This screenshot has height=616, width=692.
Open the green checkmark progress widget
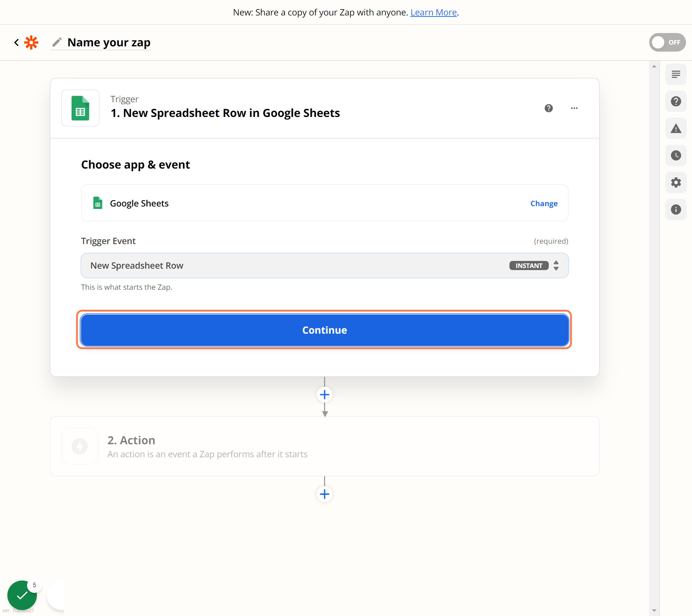(22, 595)
